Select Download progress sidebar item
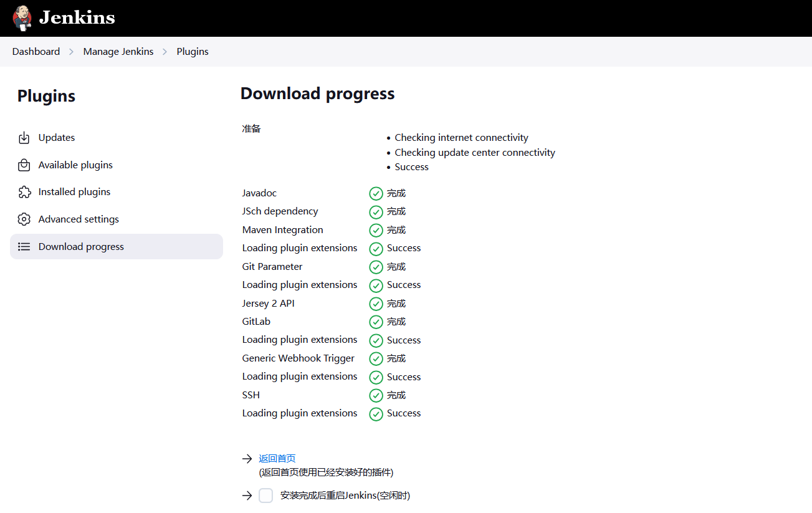The width and height of the screenshot is (812, 513). pyautogui.click(x=117, y=247)
